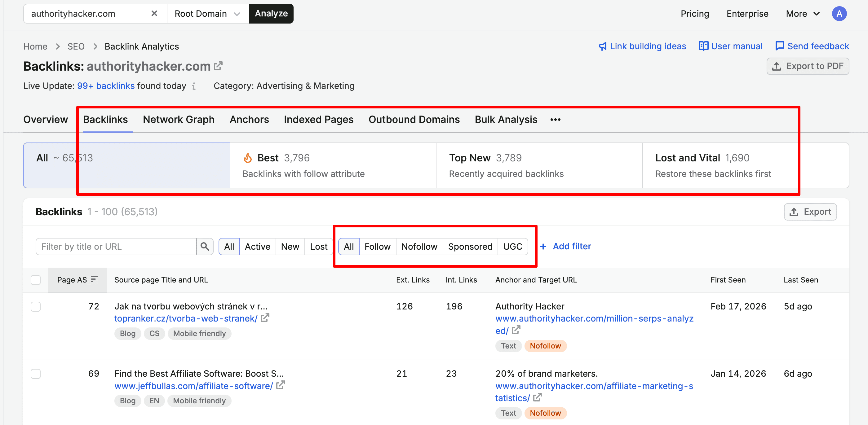
Task: Open Link building ideas link
Action: tap(643, 46)
